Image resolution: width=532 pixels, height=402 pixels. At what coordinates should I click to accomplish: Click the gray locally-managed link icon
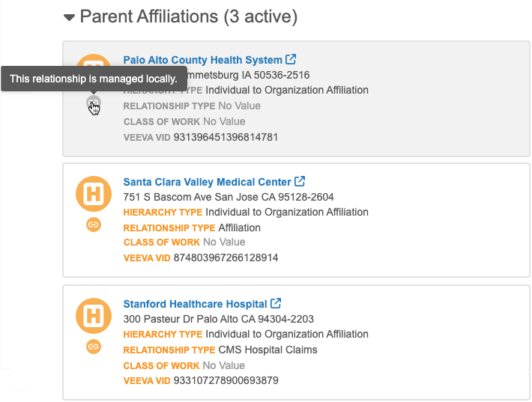[x=94, y=103]
